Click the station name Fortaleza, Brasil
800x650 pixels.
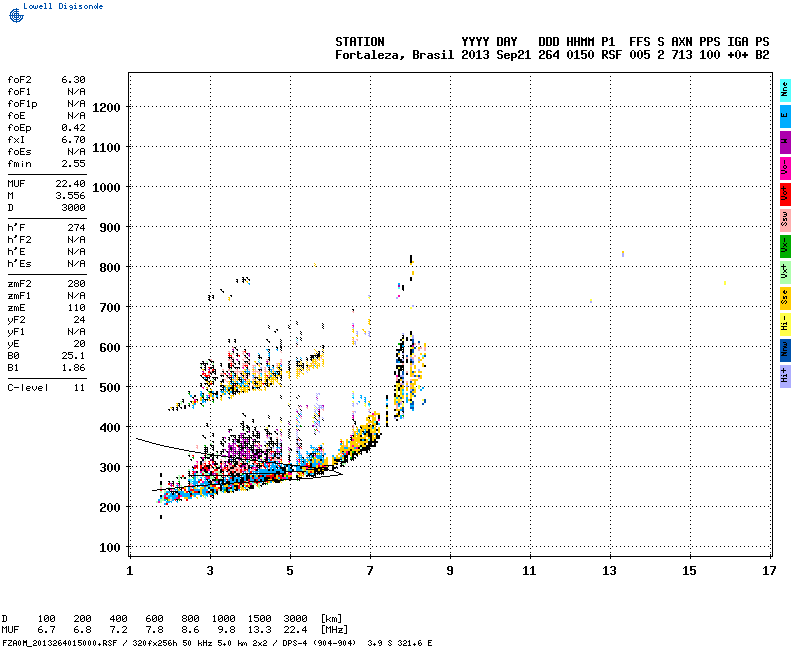point(394,55)
